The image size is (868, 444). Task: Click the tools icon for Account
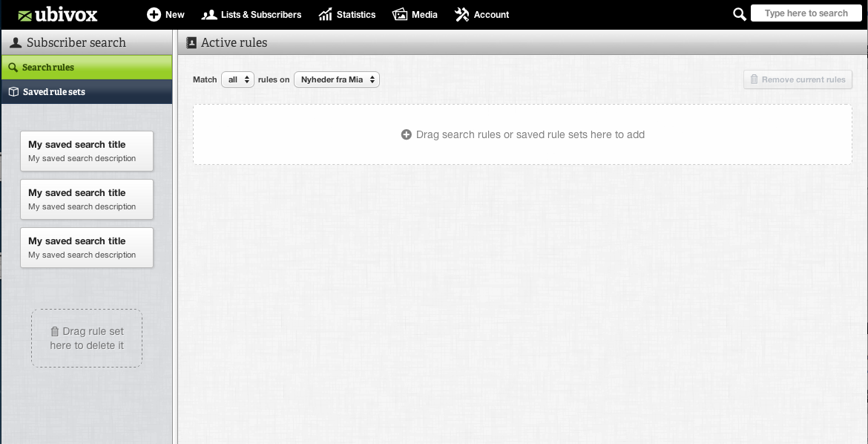461,14
